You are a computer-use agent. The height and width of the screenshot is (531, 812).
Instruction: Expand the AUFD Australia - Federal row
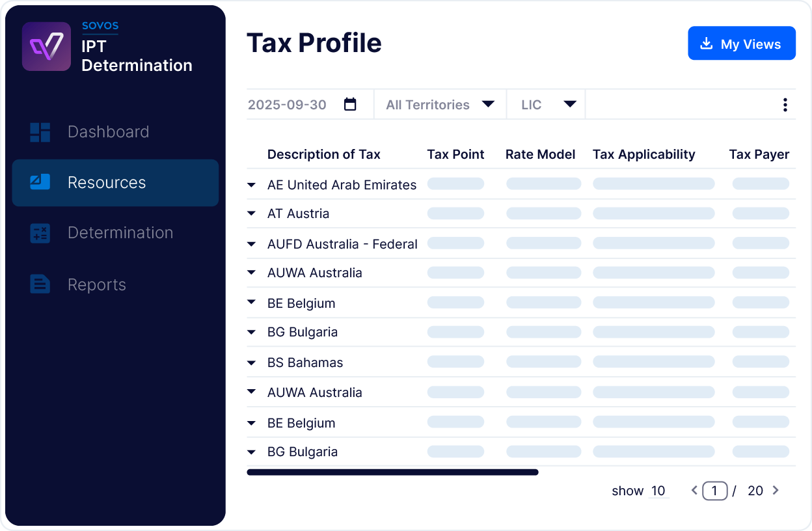point(252,244)
